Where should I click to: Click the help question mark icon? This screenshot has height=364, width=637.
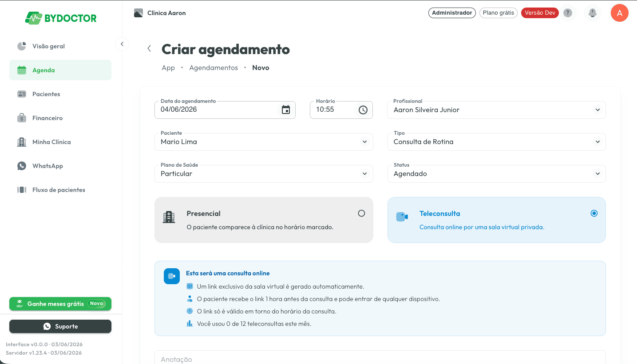[x=568, y=13]
